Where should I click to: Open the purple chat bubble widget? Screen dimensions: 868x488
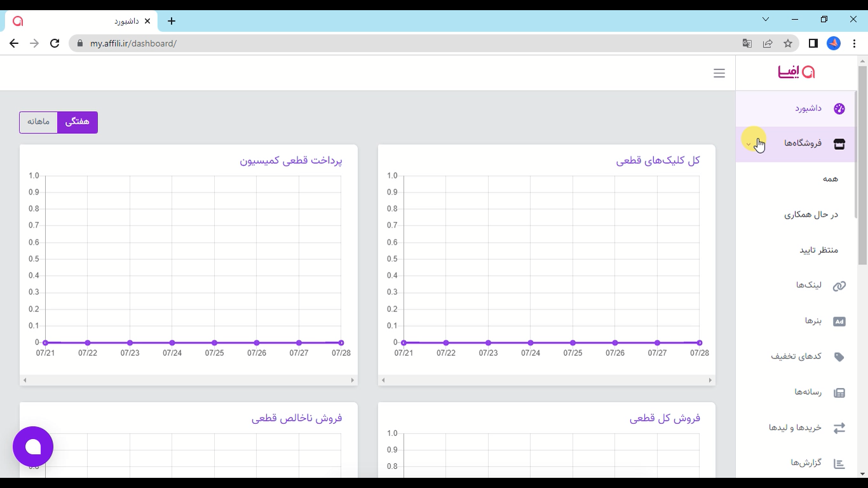33,447
